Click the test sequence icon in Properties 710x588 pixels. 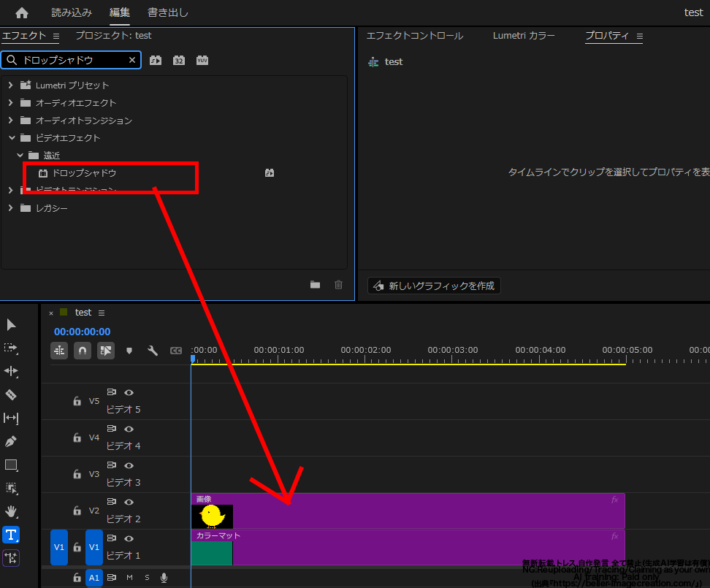click(x=373, y=62)
